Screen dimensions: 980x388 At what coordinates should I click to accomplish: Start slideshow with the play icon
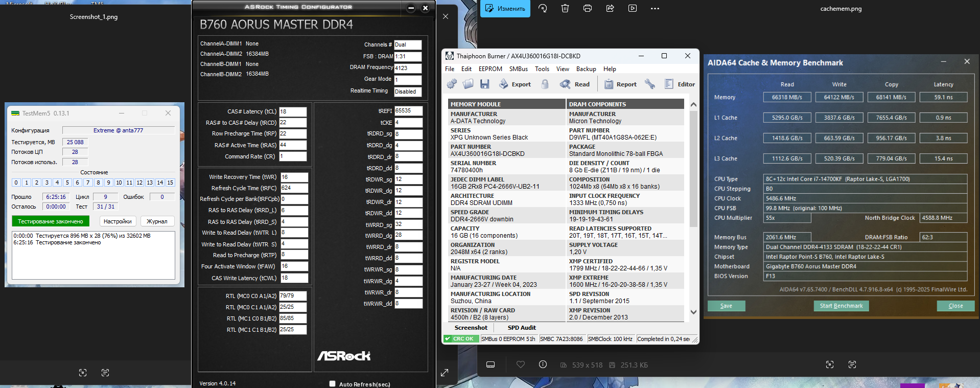click(x=633, y=8)
